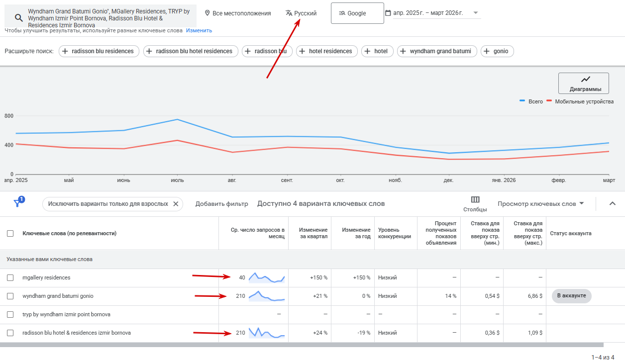The height and width of the screenshot is (364, 625).
Task: Sort by Изменение за квартал column
Action: click(x=313, y=233)
